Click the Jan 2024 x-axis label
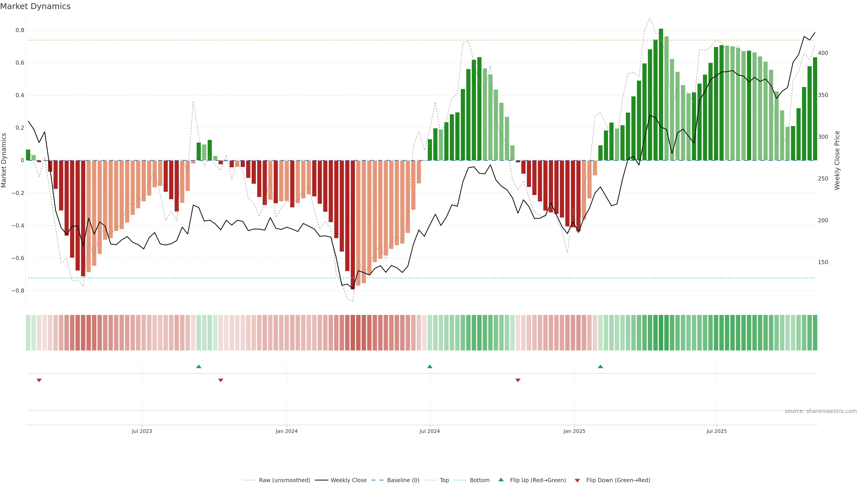The height and width of the screenshot is (488, 868). click(286, 431)
